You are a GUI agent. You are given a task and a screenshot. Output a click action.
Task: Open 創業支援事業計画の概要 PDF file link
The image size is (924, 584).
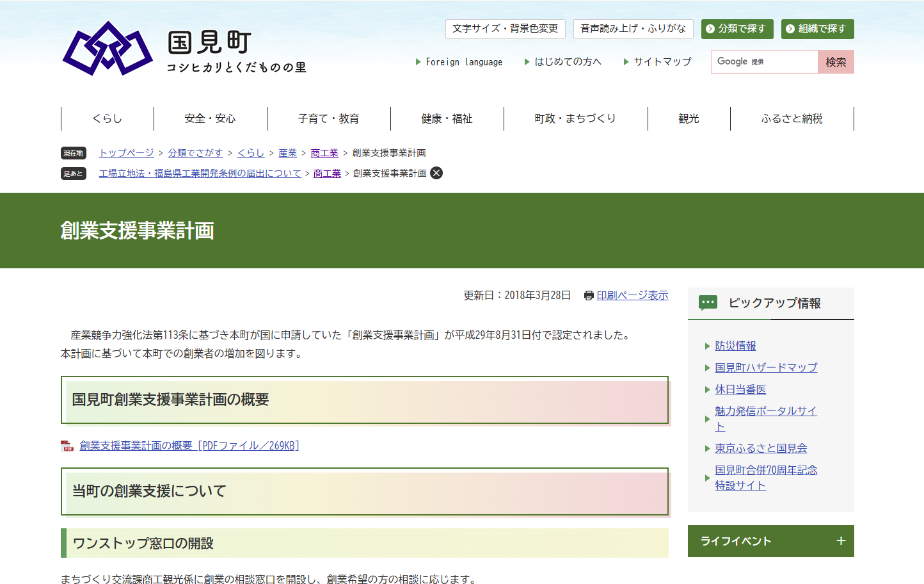189,446
